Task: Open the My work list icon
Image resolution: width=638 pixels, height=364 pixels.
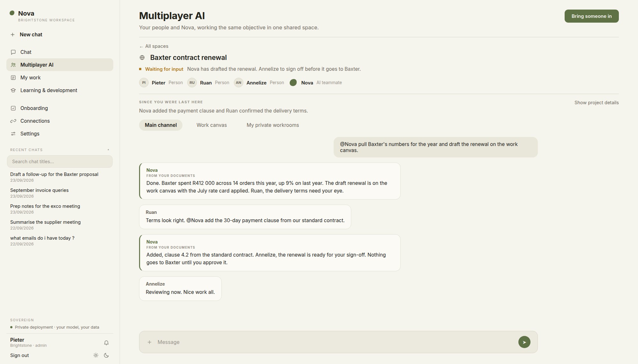Action: pyautogui.click(x=13, y=77)
